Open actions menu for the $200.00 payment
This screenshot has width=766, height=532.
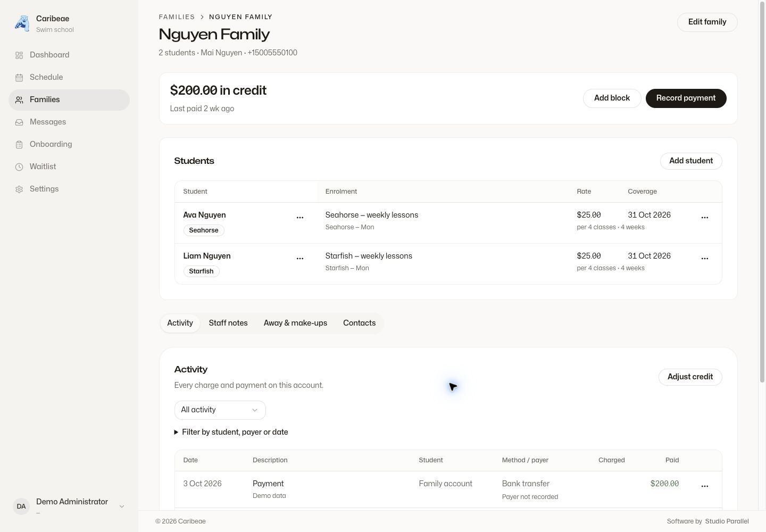click(x=705, y=486)
